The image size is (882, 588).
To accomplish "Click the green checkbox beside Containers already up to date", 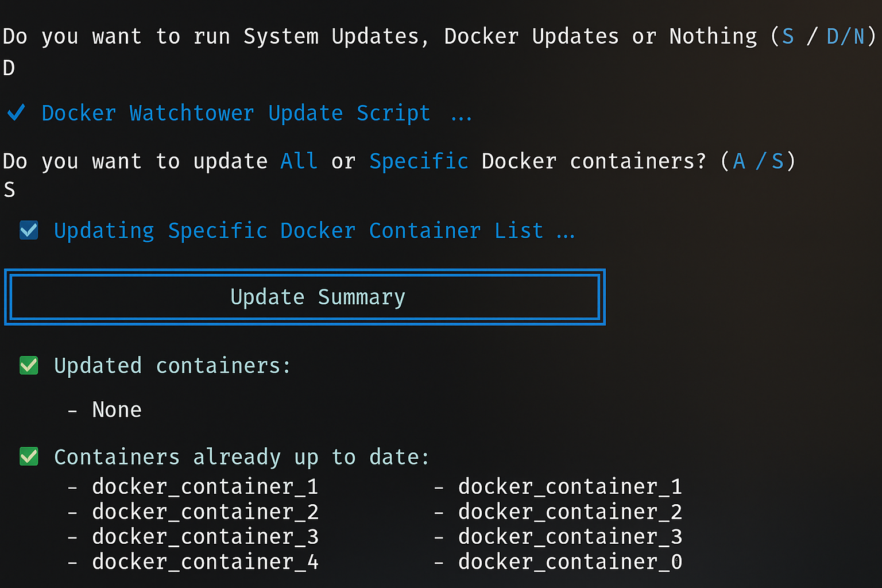I will 29,457.
